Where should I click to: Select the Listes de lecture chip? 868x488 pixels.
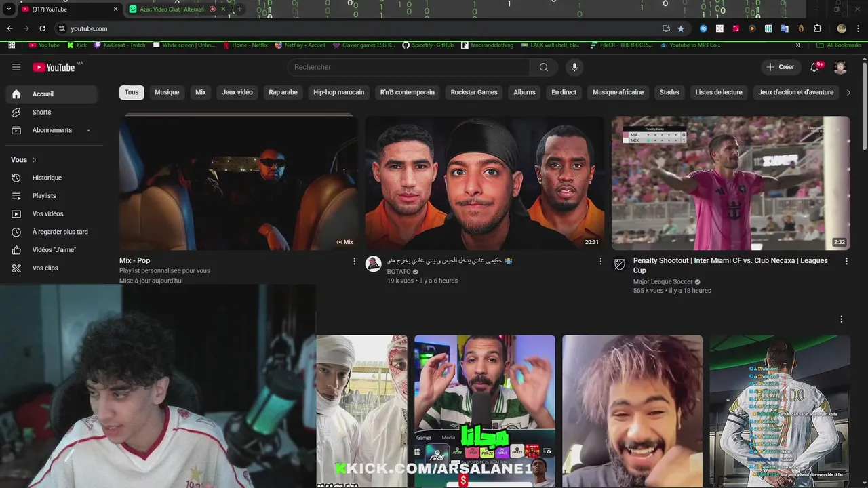[x=719, y=92]
